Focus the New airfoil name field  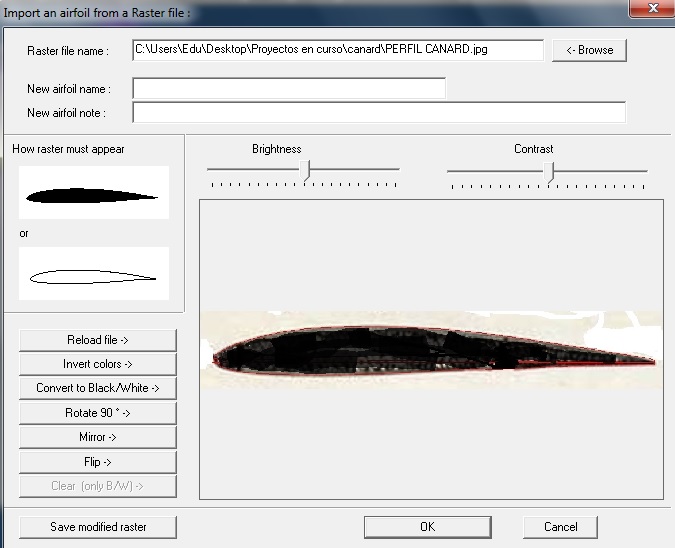(288, 89)
